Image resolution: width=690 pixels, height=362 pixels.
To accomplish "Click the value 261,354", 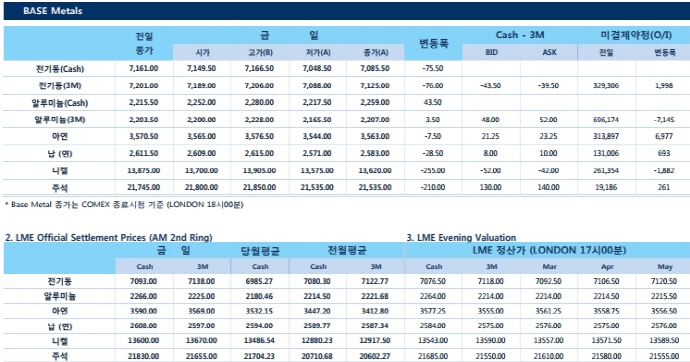I will (x=606, y=171).
